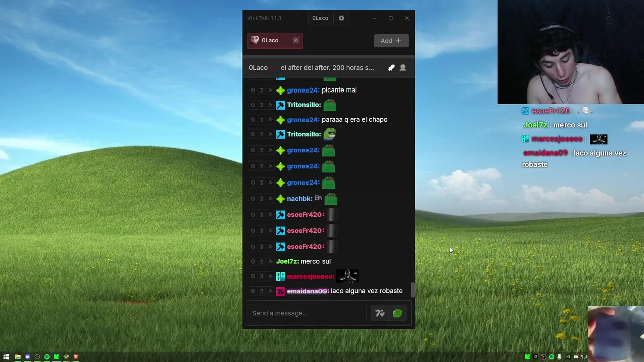Click hourglass timeout on nachbk 'Eh' message

(261, 199)
